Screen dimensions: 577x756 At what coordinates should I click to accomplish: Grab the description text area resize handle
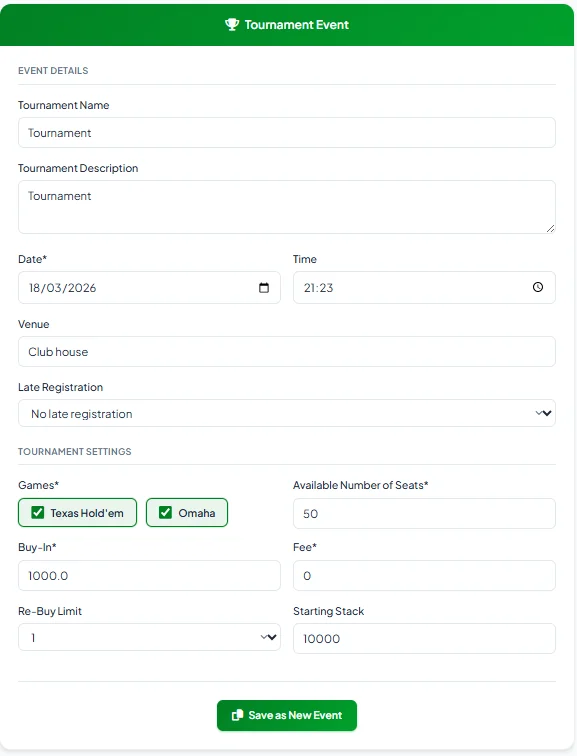(550, 229)
